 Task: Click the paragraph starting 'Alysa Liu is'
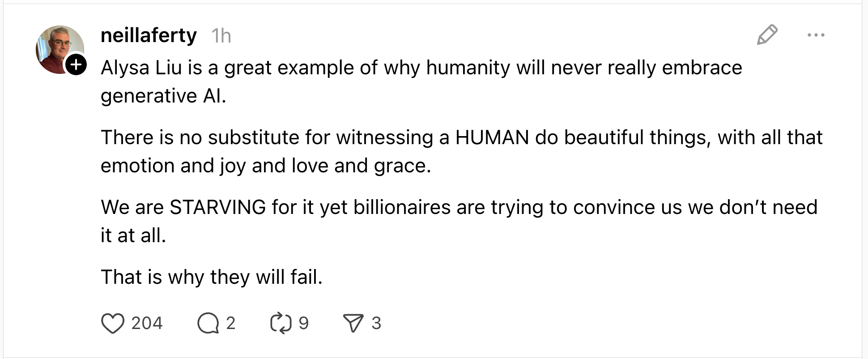[421, 68]
